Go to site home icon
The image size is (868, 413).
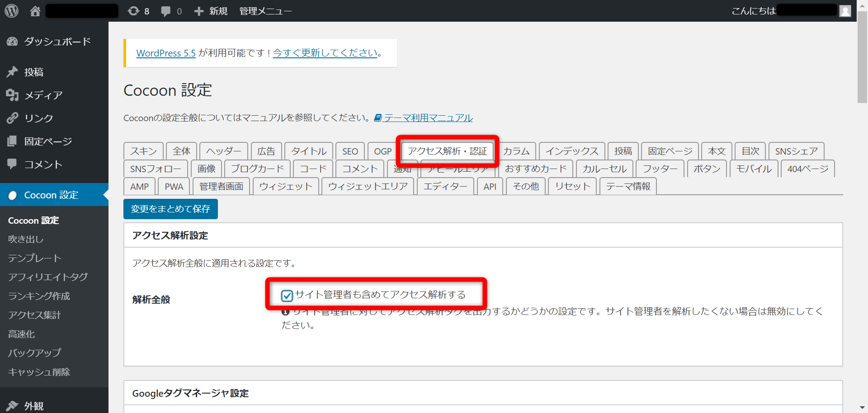35,11
